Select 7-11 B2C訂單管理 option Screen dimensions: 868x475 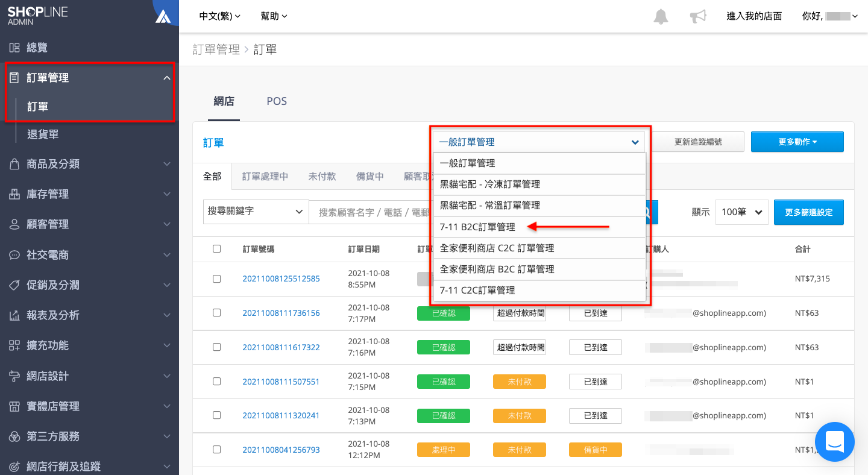click(x=539, y=227)
